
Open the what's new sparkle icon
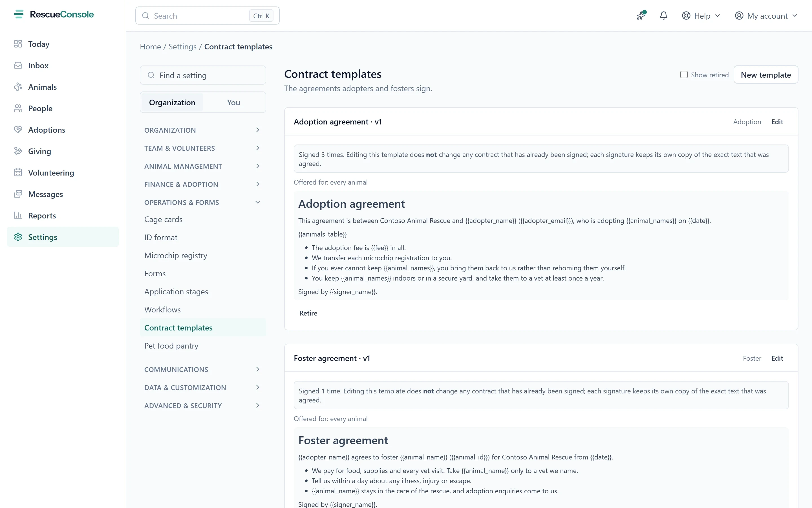(641, 16)
